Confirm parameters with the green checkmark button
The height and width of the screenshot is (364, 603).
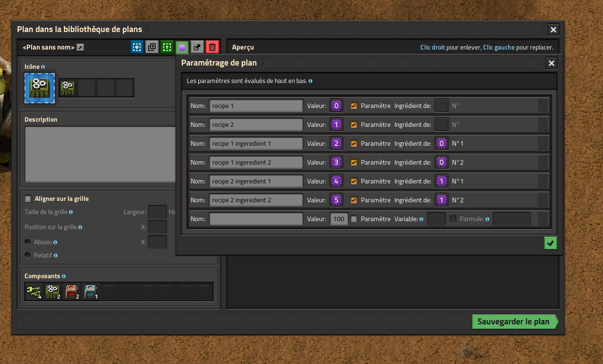pos(550,243)
